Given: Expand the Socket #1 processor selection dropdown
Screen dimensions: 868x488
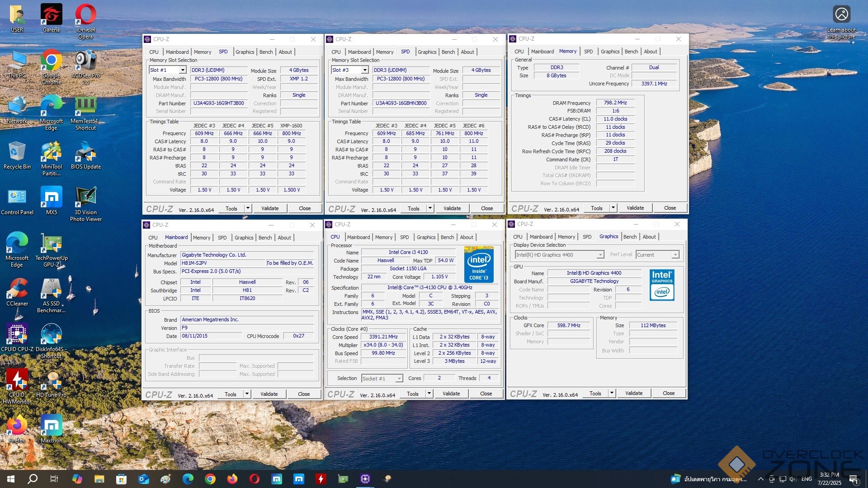Looking at the screenshot, I should click(399, 379).
